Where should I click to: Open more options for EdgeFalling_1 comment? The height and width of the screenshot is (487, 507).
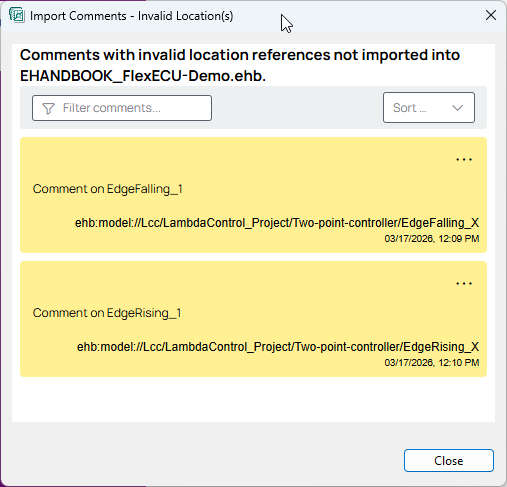464,160
